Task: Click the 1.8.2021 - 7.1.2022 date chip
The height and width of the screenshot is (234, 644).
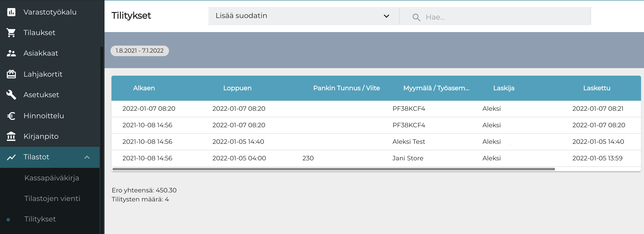Action: click(139, 51)
